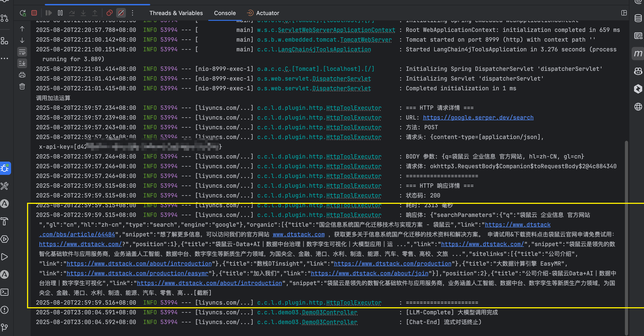Viewport: 644px width, 336px height.
Task: Open the Maven tool window icon
Action: 638,54
